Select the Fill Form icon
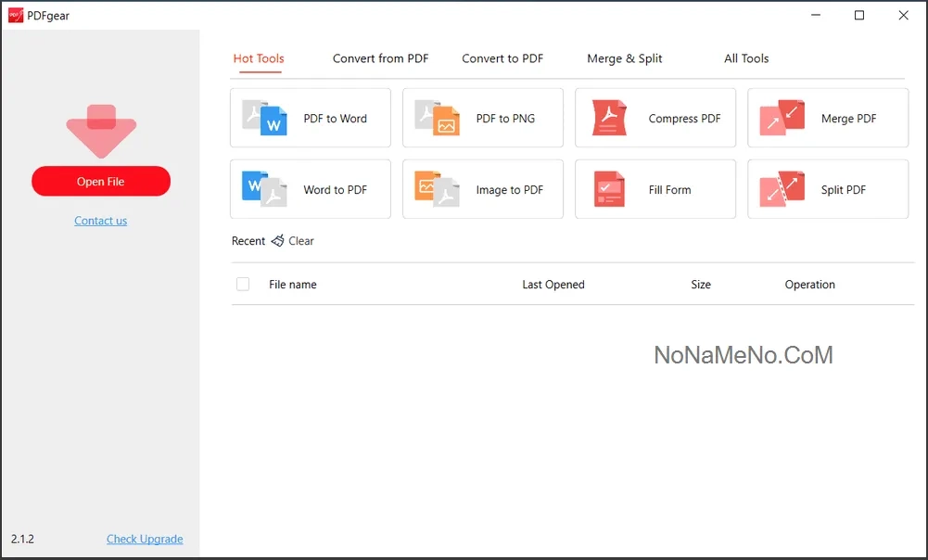This screenshot has height=560, width=928. pos(610,189)
